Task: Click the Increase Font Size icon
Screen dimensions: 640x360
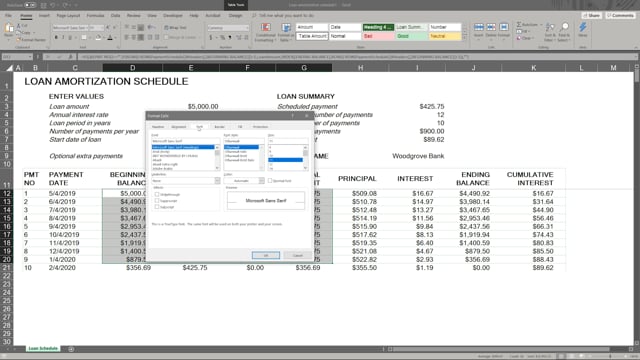Action: tap(108, 27)
